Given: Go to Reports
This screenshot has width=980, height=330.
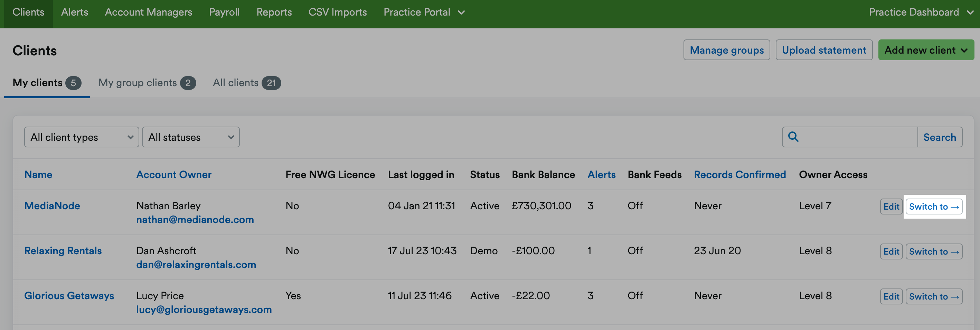Looking at the screenshot, I should point(274,12).
